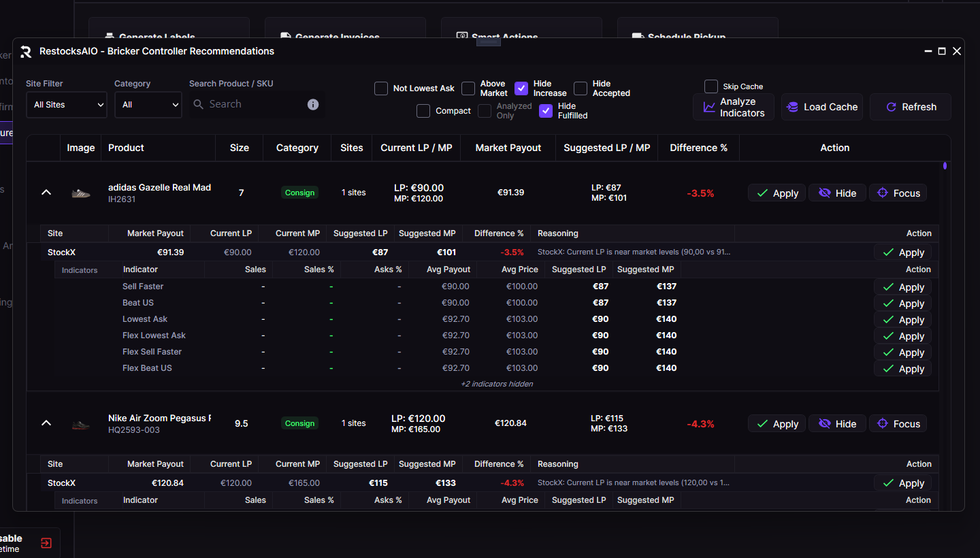The height and width of the screenshot is (558, 980).
Task: Apply the Flex Sell Faster indicator
Action: click(903, 352)
